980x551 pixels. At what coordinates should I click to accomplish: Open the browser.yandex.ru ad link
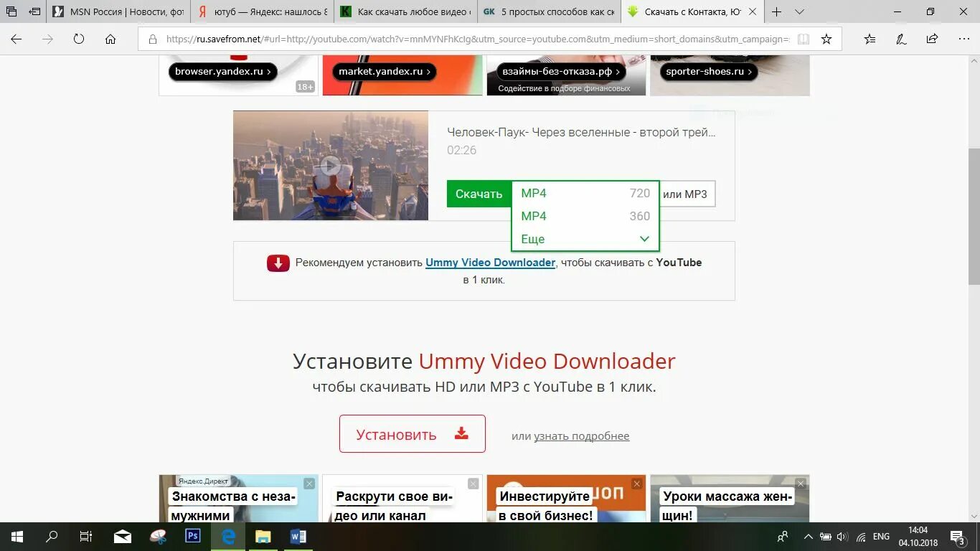tap(222, 71)
